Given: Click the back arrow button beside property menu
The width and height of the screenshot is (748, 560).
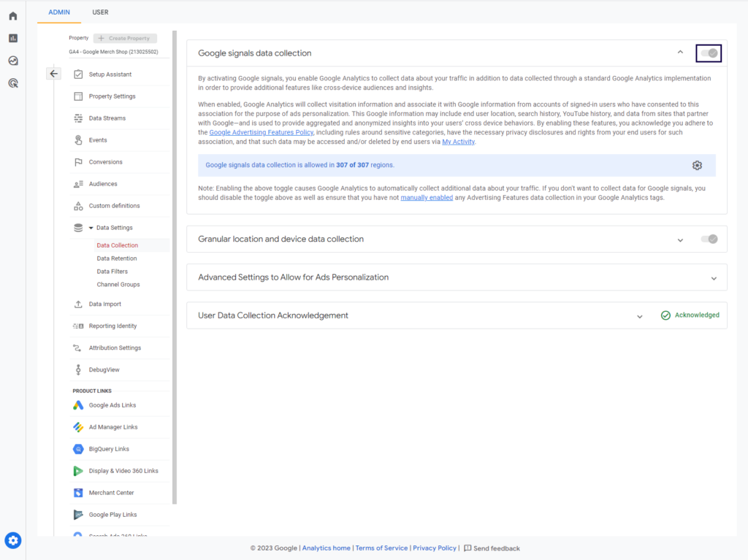Looking at the screenshot, I should click(53, 74).
